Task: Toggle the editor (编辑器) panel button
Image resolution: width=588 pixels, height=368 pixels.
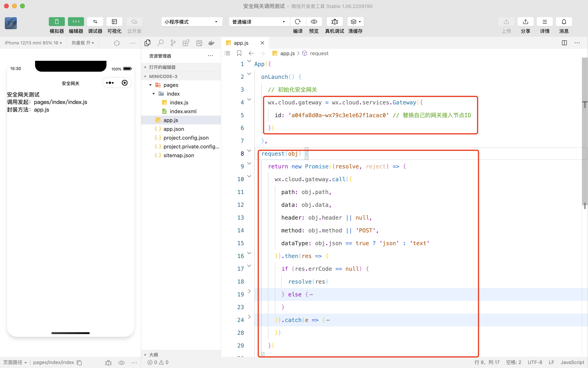Action: (x=76, y=22)
